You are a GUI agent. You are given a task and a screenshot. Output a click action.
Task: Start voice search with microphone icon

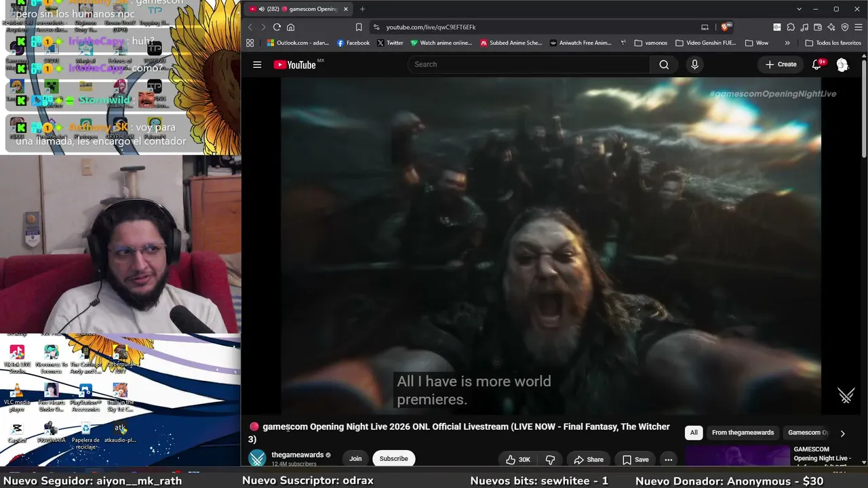point(694,64)
